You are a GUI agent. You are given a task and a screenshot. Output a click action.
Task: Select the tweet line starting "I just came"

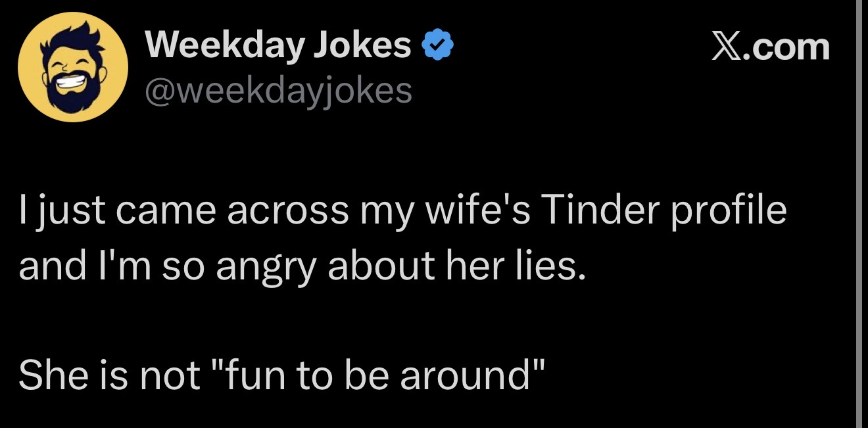coord(402,210)
